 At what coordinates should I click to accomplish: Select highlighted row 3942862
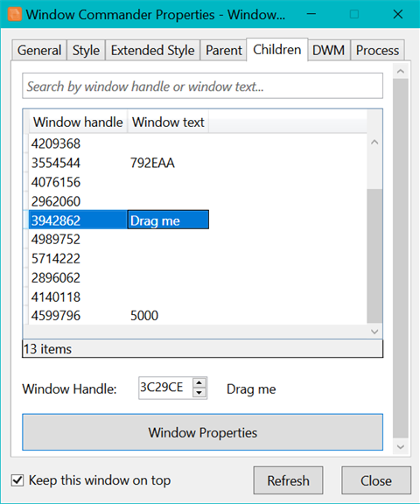pos(119,220)
